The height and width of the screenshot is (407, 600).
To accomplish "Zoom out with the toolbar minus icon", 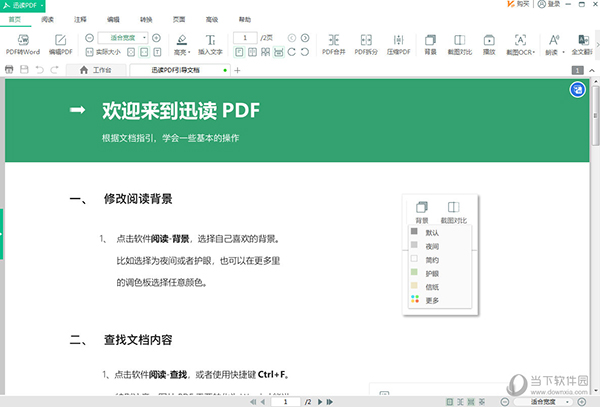I will click(89, 38).
